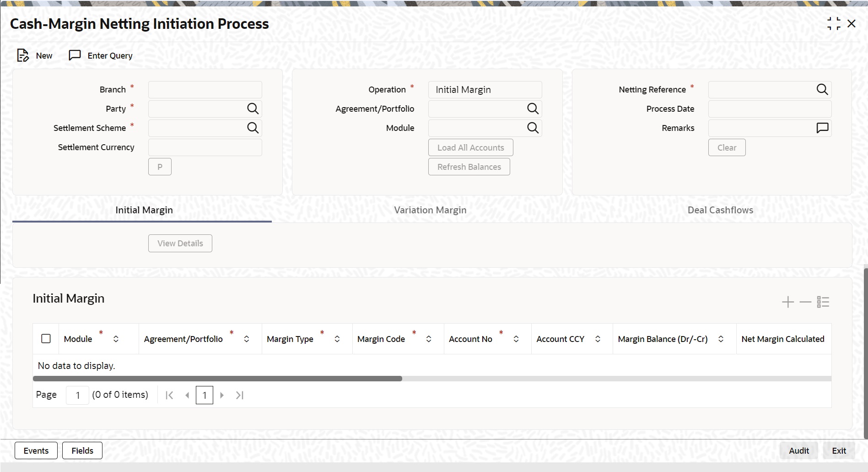Add a row using the plus icon

tap(787, 302)
